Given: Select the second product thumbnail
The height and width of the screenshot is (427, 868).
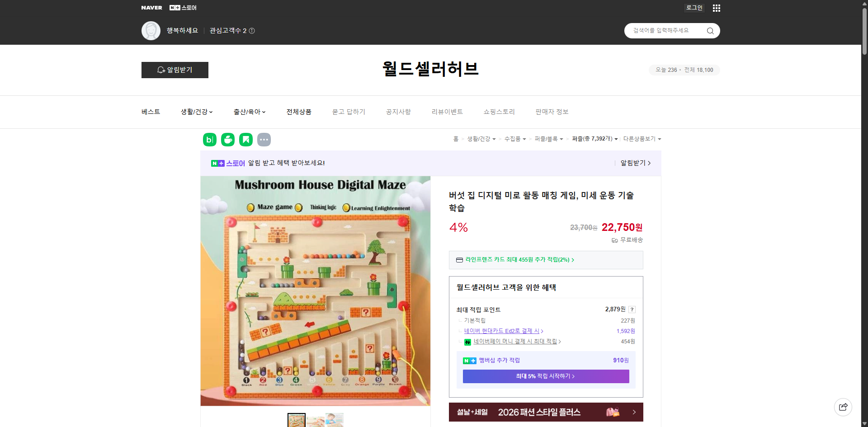Looking at the screenshot, I should [x=315, y=420].
